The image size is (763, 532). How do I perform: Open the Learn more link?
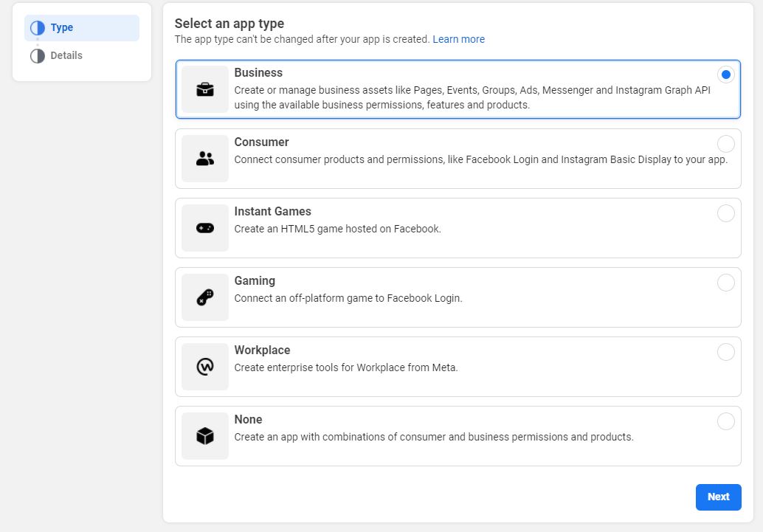coord(458,39)
